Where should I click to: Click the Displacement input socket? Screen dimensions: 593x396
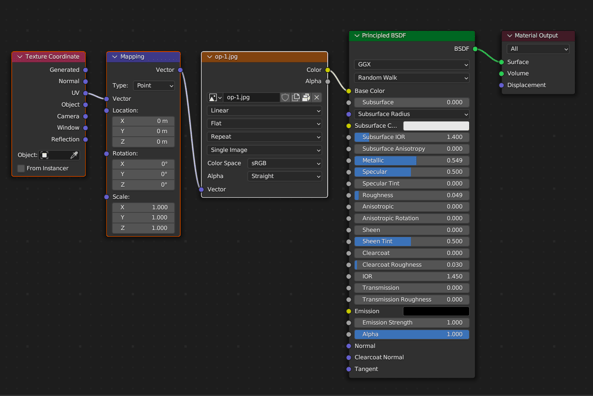(501, 85)
